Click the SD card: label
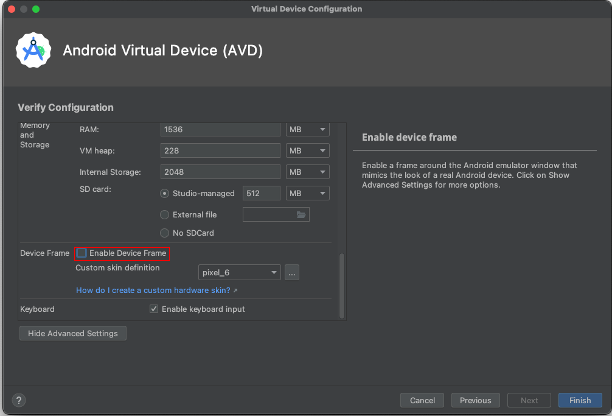 coord(95,189)
